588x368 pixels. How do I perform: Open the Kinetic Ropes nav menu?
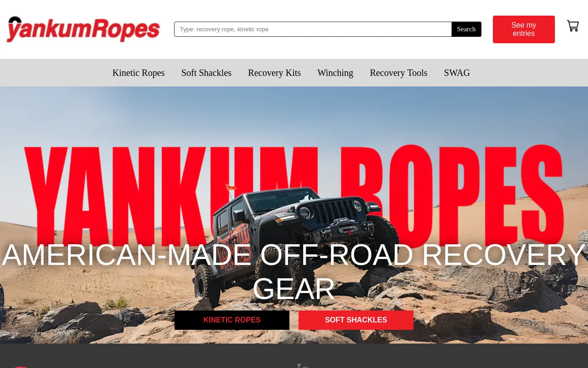tap(138, 73)
